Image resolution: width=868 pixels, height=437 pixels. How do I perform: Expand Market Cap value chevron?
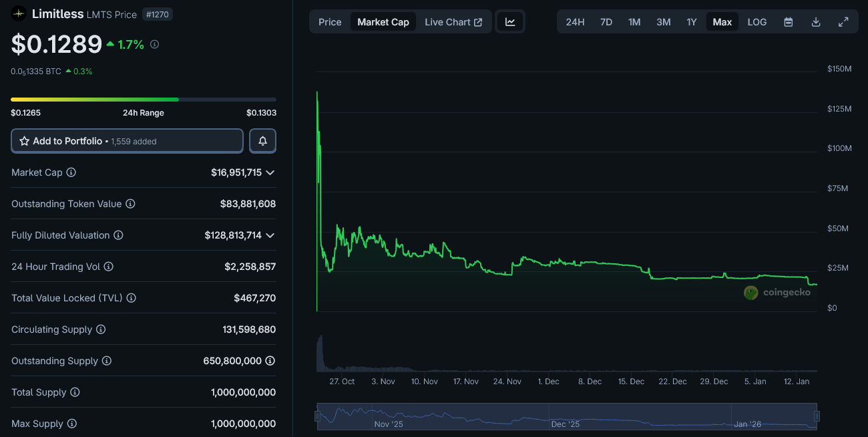tap(270, 172)
